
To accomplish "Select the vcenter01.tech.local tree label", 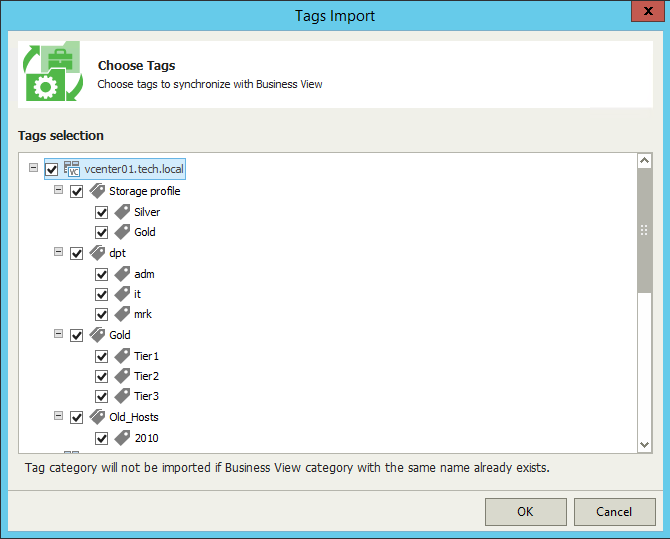I will pos(134,169).
